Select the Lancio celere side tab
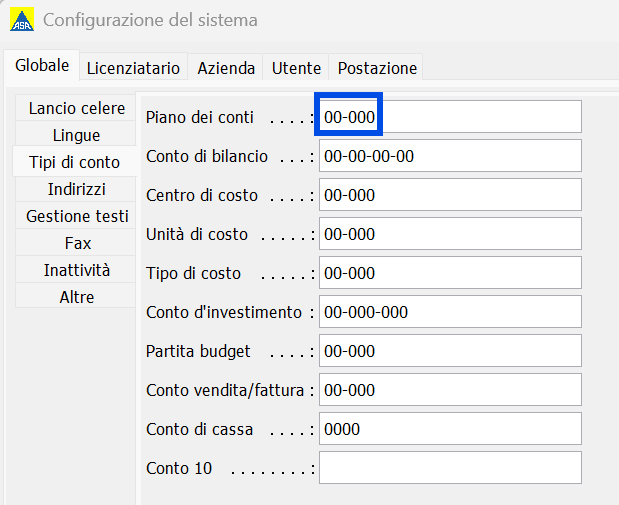 pos(76,108)
